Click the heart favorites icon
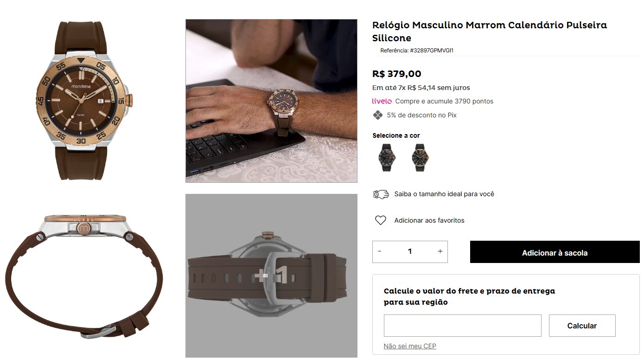 pos(381,220)
